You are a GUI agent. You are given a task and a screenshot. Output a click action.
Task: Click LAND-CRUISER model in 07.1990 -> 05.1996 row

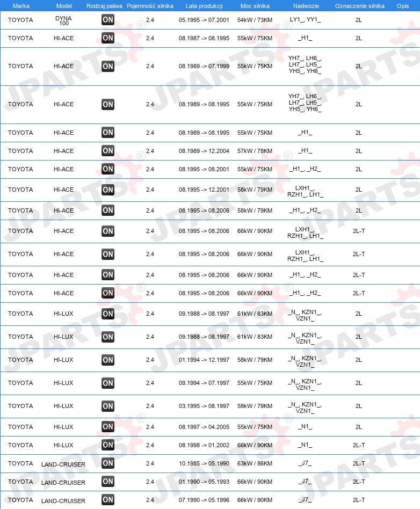pyautogui.click(x=63, y=501)
